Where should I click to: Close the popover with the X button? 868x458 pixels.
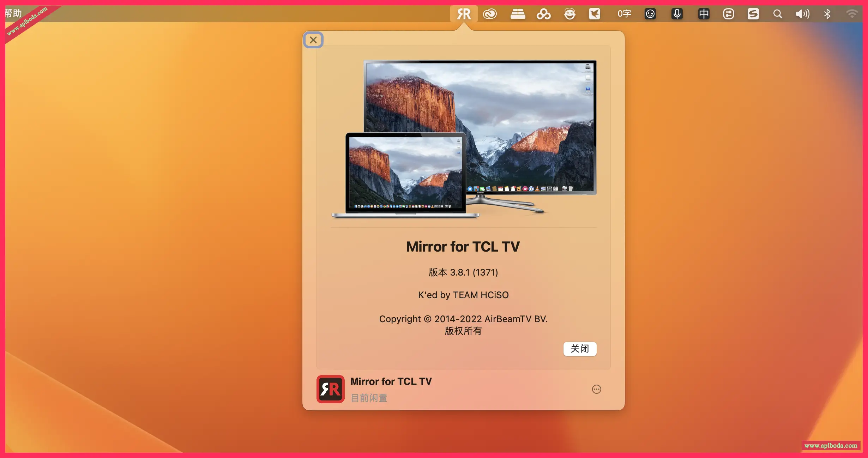[x=313, y=40]
